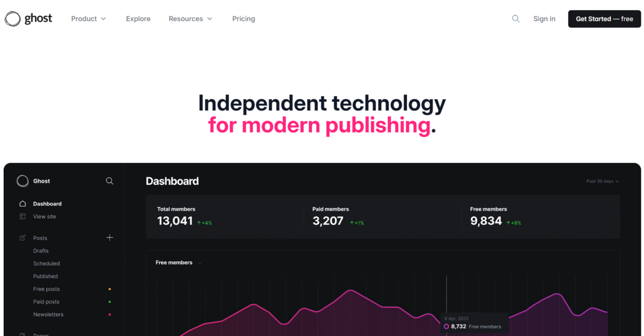Click the Get Started — free button
The height and width of the screenshot is (336, 644).
point(604,18)
